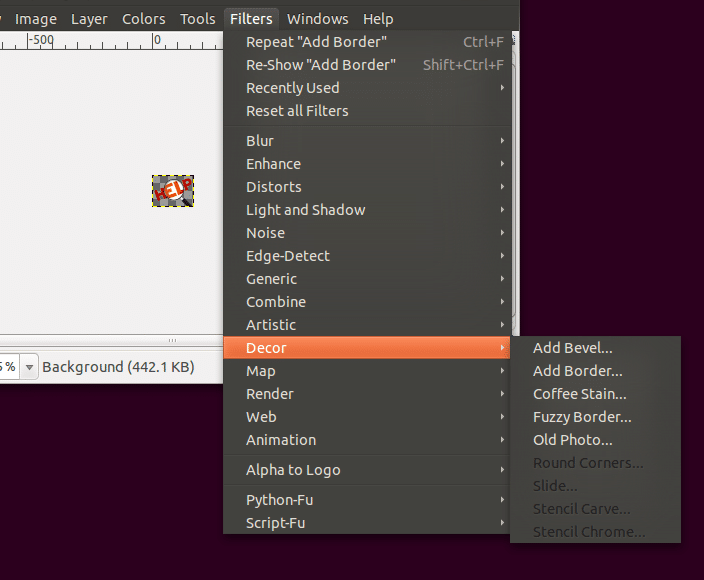This screenshot has width=704, height=580.
Task: Expand the Light and Shadow submenu
Action: click(305, 210)
